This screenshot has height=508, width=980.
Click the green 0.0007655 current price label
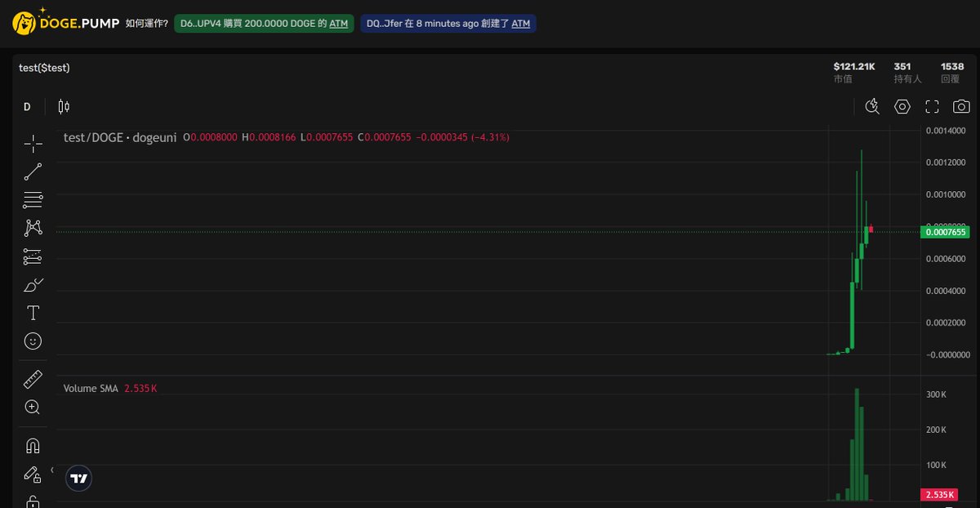pyautogui.click(x=945, y=232)
